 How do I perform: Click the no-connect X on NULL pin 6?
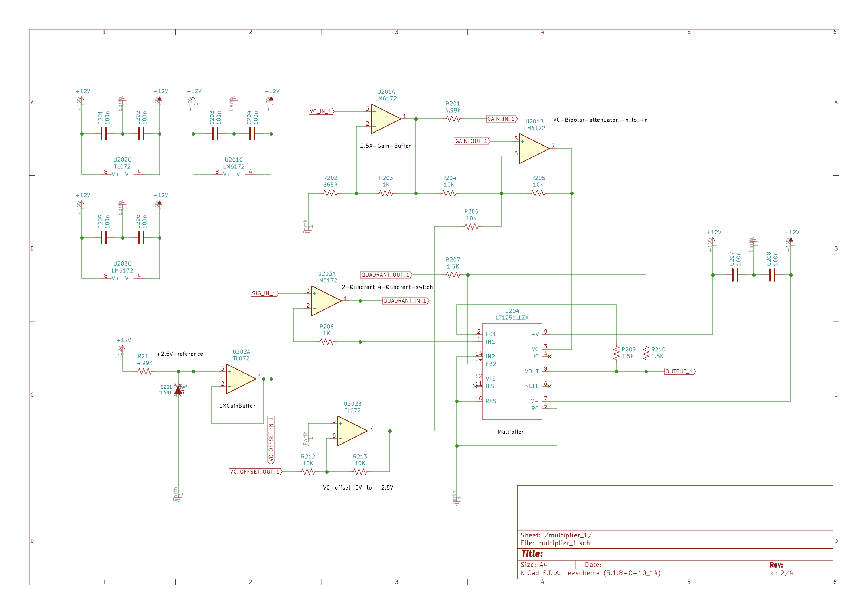click(549, 386)
